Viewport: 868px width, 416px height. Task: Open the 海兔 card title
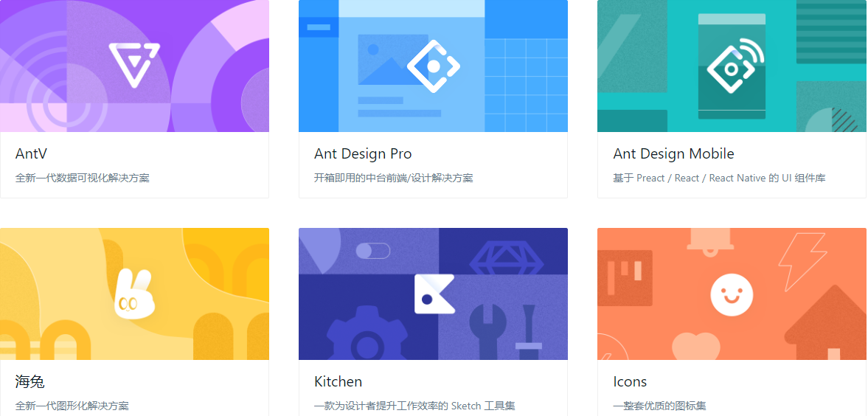click(x=30, y=381)
